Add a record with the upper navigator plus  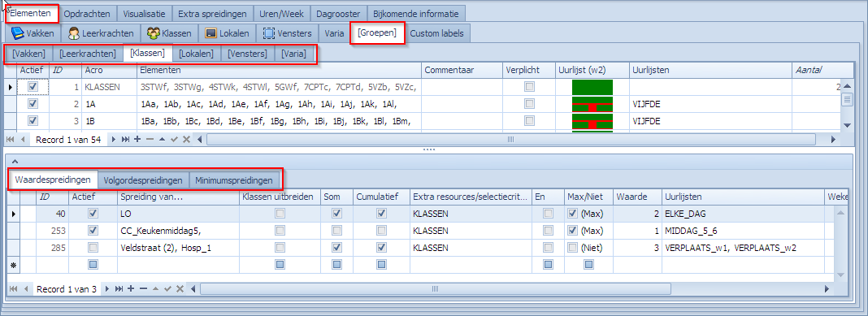pyautogui.click(x=137, y=140)
